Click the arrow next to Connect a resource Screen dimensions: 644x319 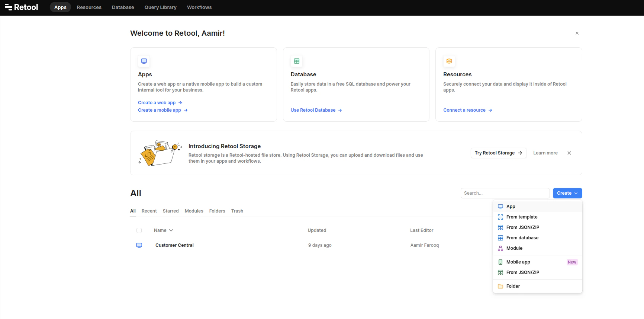click(x=490, y=110)
